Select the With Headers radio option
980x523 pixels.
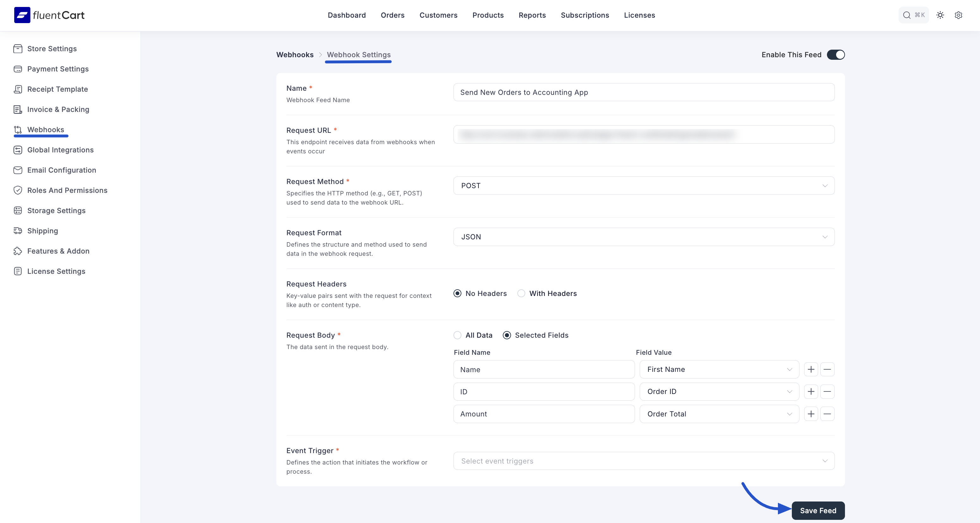coord(521,293)
